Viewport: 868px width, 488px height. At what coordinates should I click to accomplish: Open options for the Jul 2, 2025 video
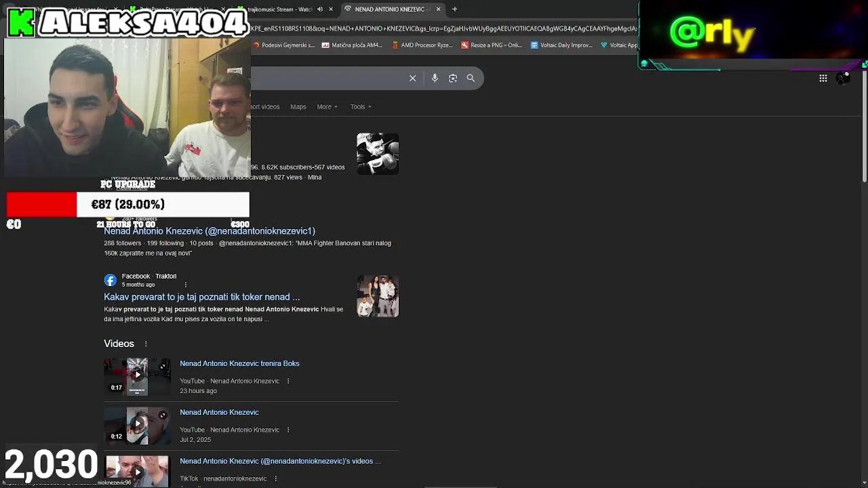[288, 430]
